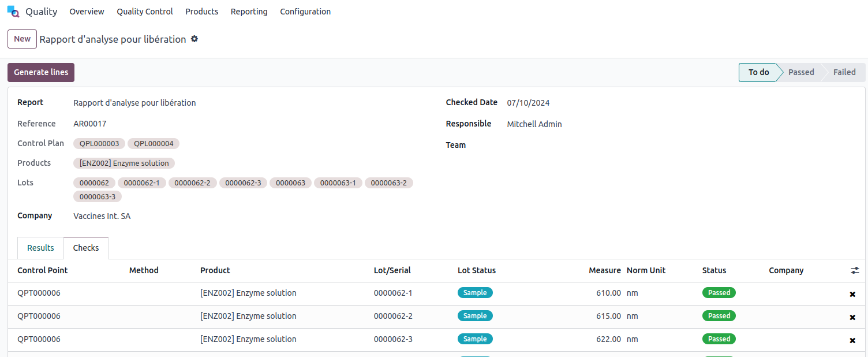Expand the Reporting menu
The width and height of the screenshot is (868, 357).
(x=249, y=12)
